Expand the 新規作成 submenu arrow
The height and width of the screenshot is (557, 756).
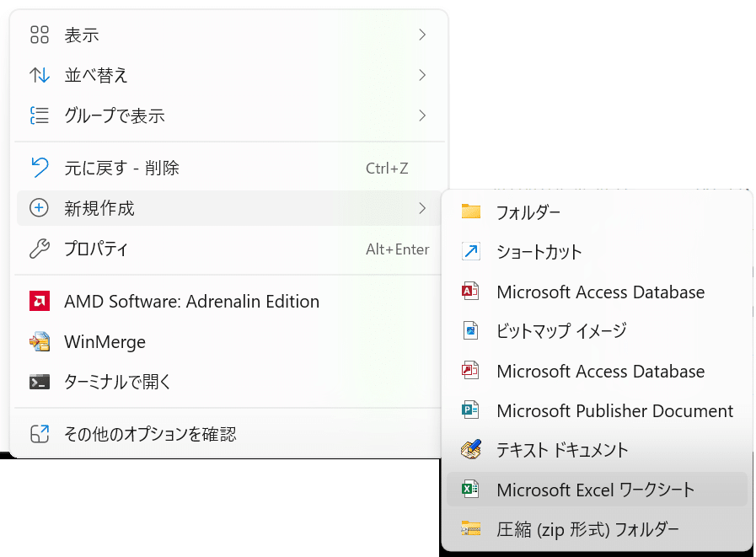(x=422, y=208)
